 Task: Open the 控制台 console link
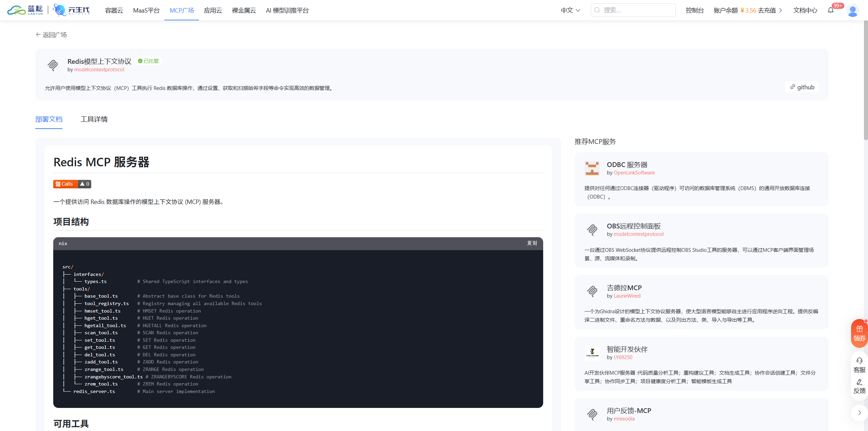pyautogui.click(x=694, y=10)
